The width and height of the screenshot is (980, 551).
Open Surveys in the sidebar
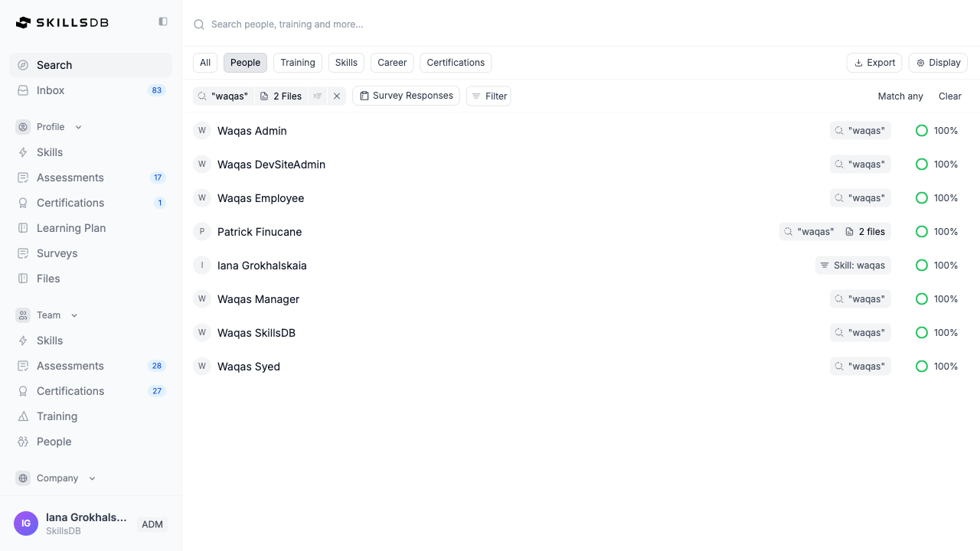click(x=57, y=253)
